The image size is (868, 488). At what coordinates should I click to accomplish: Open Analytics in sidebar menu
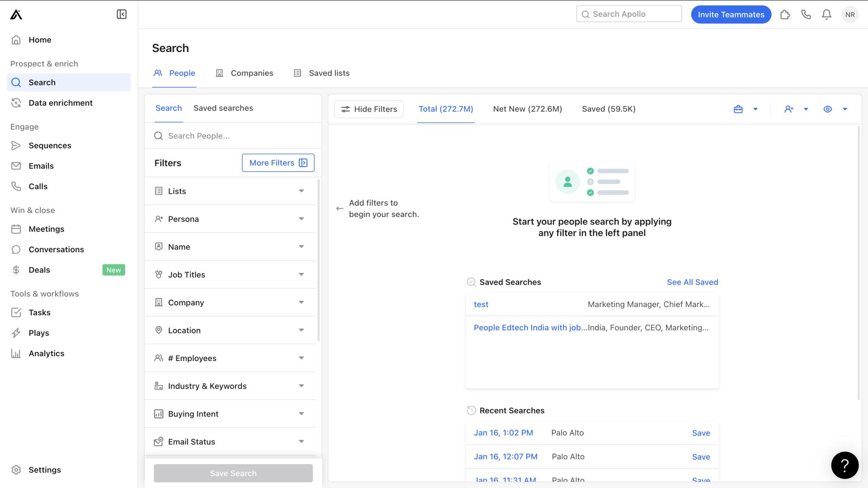tap(47, 353)
